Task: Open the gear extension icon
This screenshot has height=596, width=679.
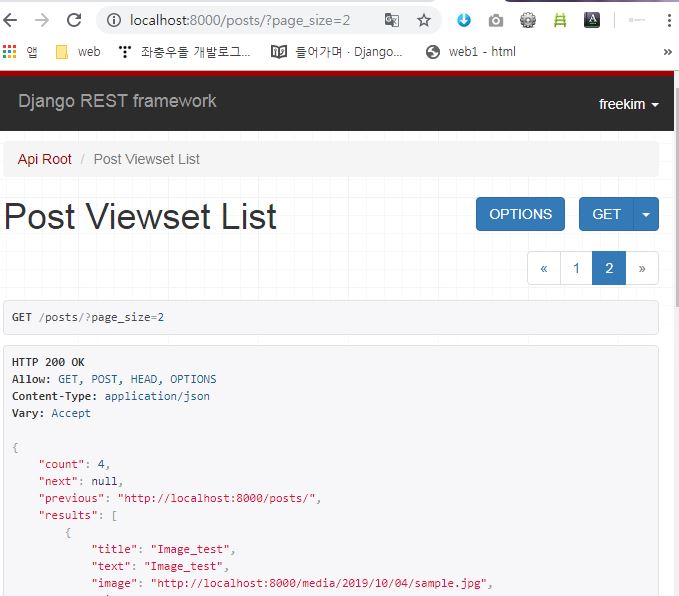Action: click(x=528, y=20)
